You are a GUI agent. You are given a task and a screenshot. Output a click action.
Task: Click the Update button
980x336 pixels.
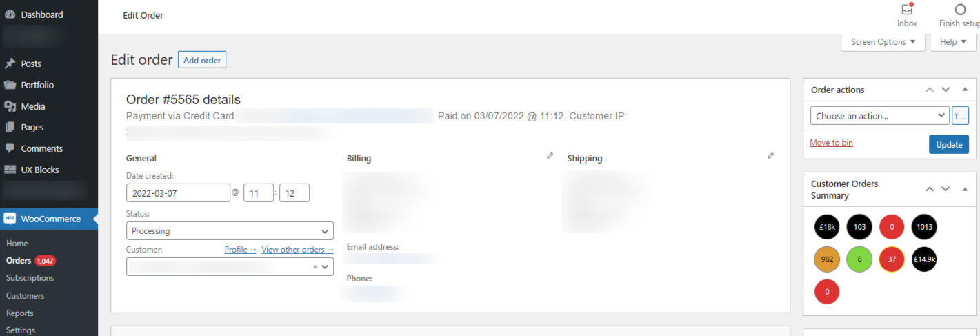[x=949, y=144]
